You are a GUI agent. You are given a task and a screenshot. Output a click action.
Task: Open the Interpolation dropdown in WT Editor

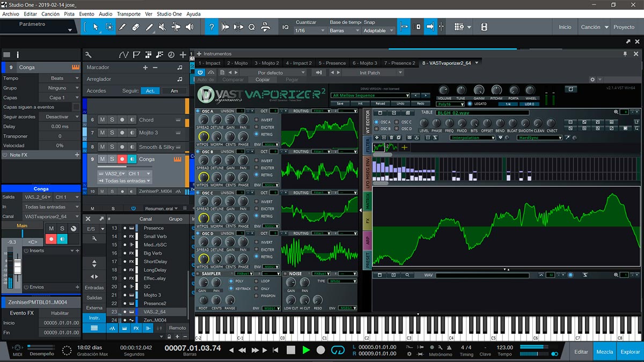472,138
